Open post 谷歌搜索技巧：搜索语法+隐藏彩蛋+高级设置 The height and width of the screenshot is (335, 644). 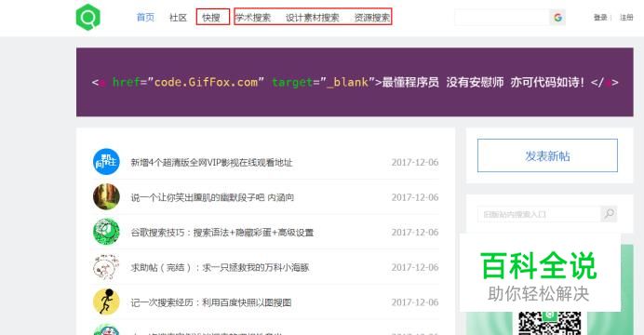(222, 233)
